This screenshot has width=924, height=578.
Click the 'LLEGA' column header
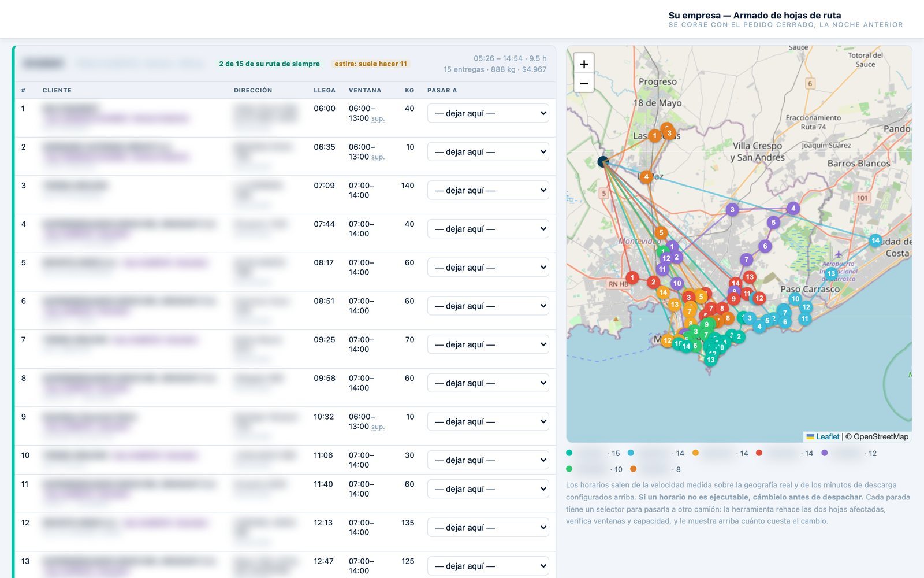(x=325, y=91)
